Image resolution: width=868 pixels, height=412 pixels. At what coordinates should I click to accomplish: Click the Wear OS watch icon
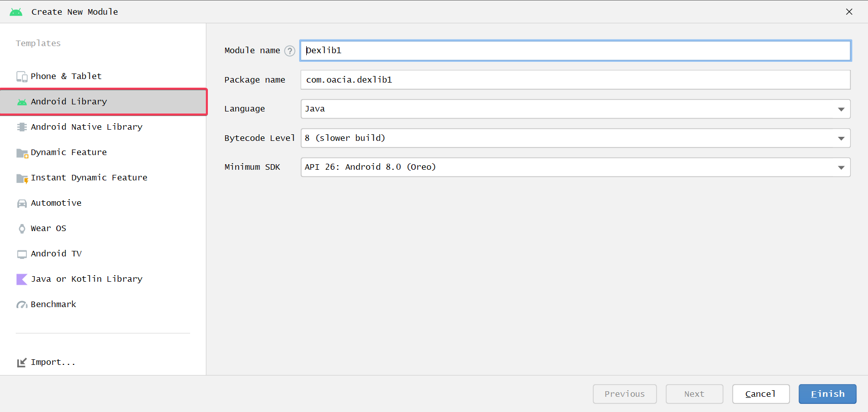[22, 229]
